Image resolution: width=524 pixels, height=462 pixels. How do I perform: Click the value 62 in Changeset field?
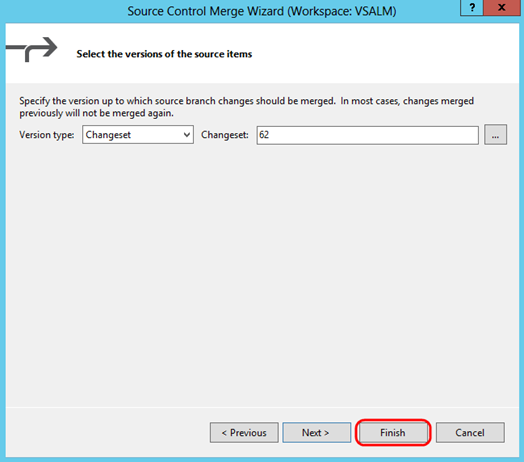point(264,135)
